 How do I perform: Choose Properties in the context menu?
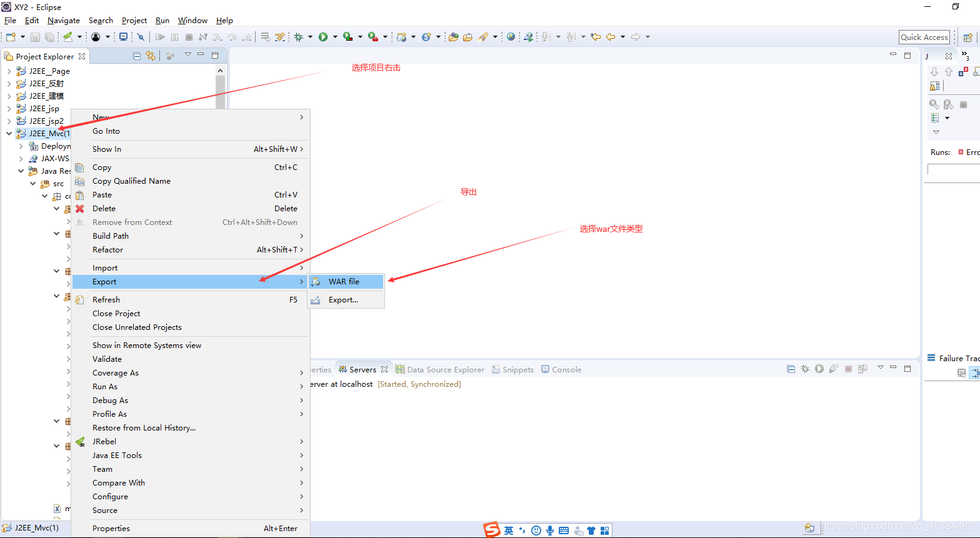pos(191,529)
